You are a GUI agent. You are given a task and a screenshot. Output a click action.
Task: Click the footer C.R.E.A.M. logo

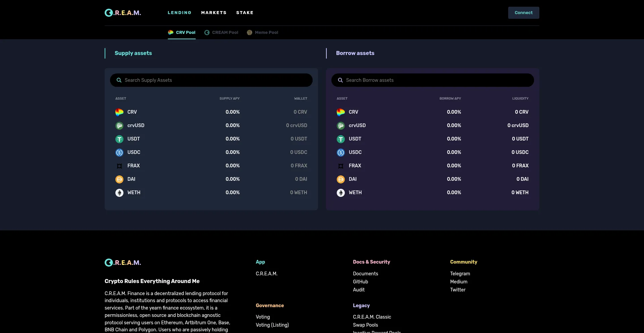click(123, 263)
